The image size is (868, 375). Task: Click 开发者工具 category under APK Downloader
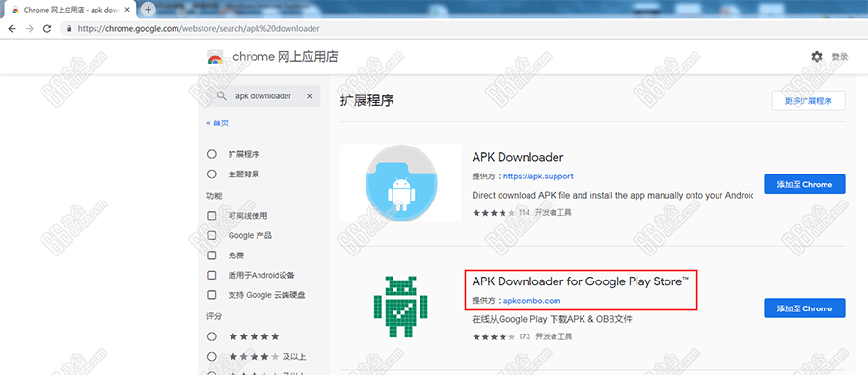click(554, 212)
